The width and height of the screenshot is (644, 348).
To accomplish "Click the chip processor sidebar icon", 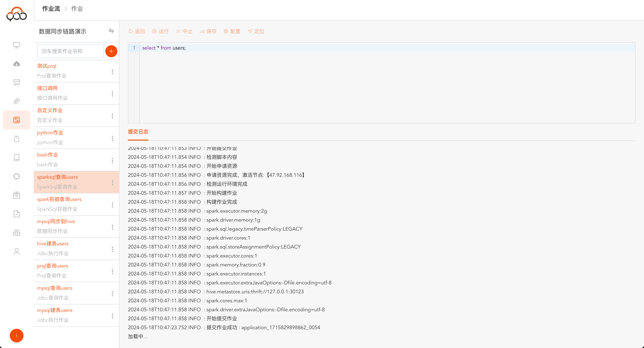I will tap(16, 176).
